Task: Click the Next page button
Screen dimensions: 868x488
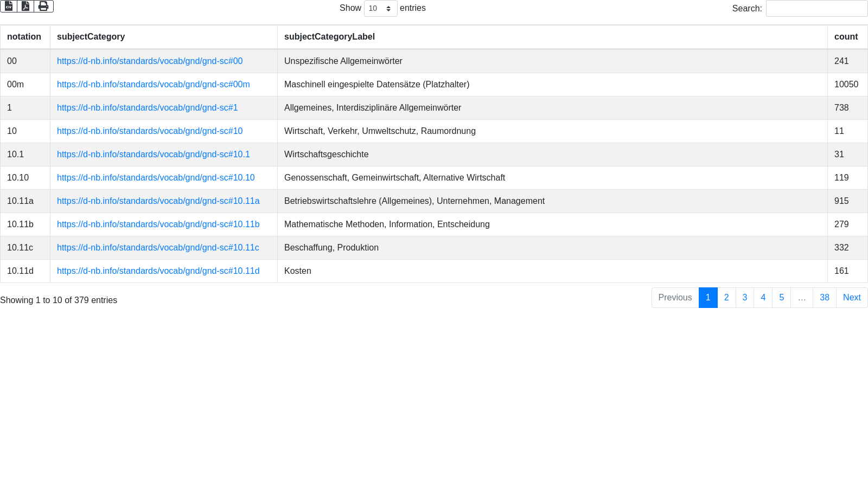Action: coord(852,298)
